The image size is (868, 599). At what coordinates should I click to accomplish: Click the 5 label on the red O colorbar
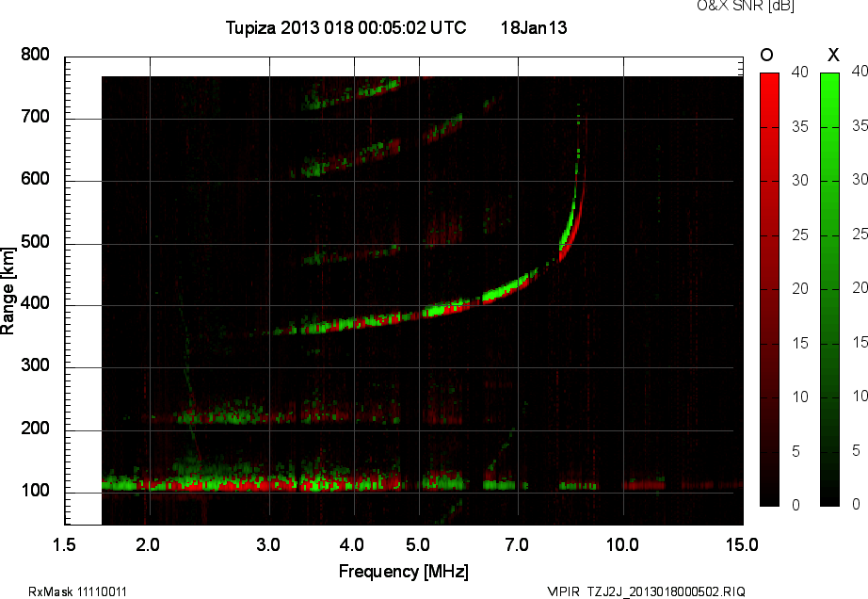[x=796, y=452]
